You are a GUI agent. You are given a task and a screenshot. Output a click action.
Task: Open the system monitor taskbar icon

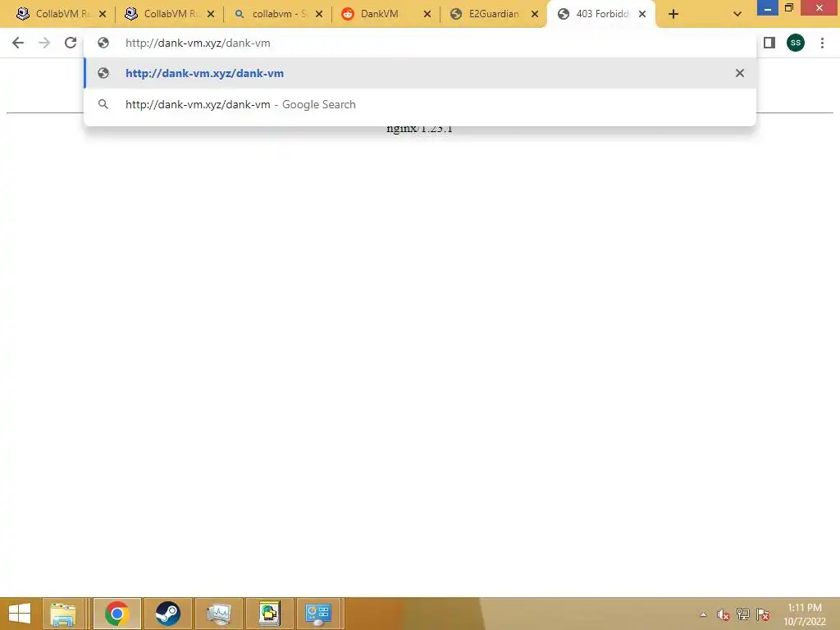(x=218, y=614)
